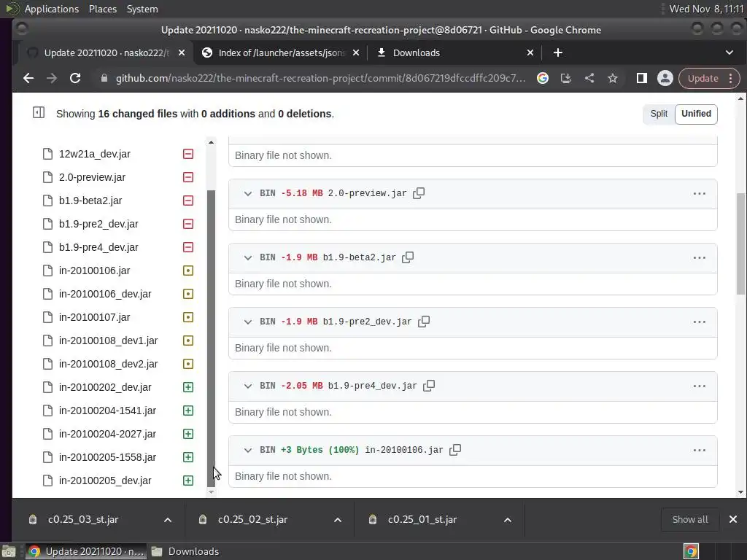Image resolution: width=747 pixels, height=560 pixels.
Task: Select in-20100205-1558.jar in file tree
Action: [x=108, y=457]
